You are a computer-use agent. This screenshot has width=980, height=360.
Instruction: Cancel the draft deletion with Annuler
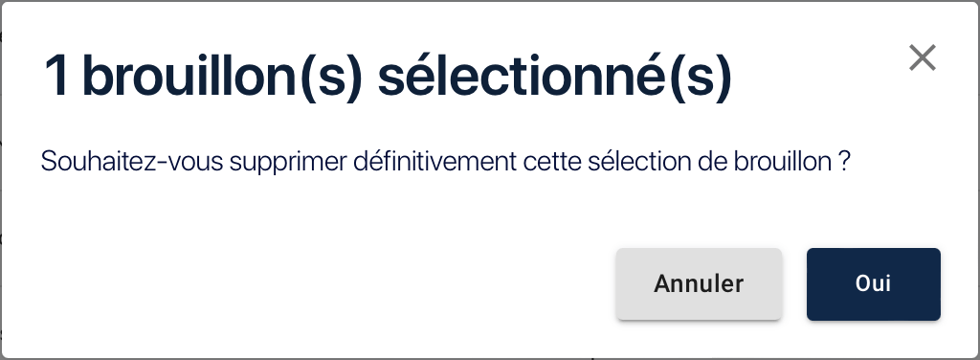tap(699, 283)
